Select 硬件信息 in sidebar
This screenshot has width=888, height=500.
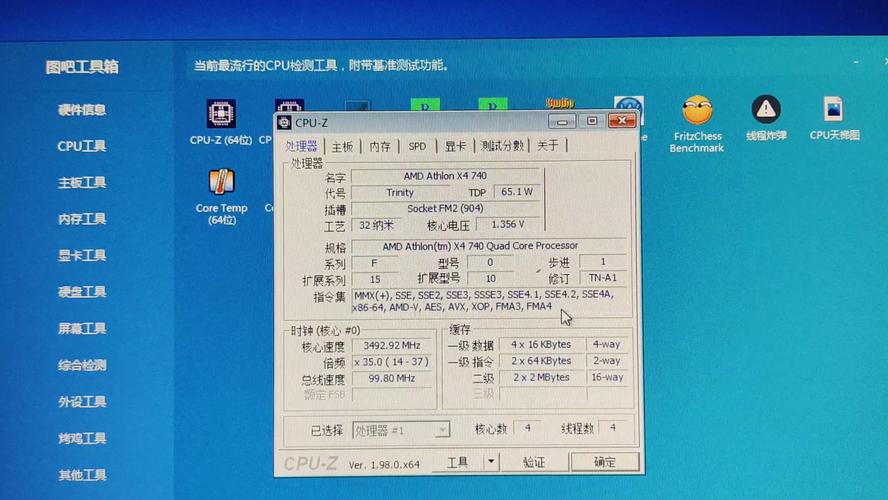point(82,110)
